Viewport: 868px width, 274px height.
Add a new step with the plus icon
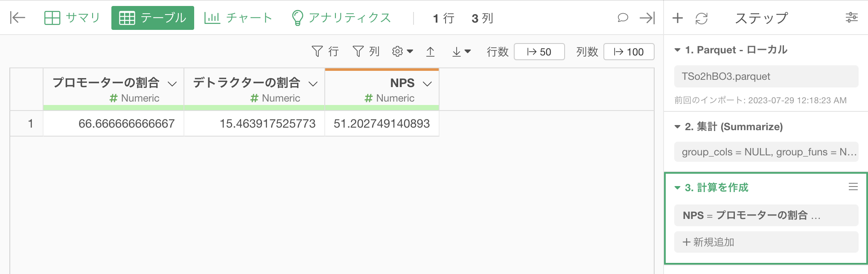pos(678,18)
